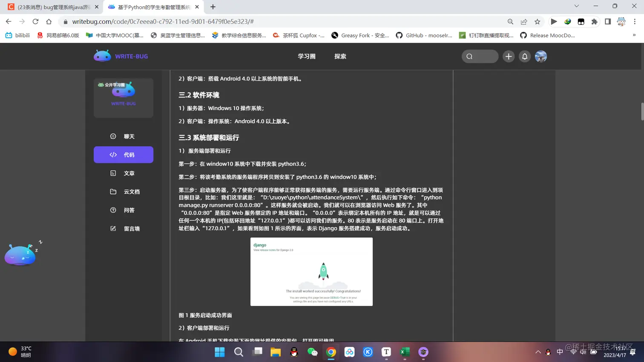Open the user avatar menu
Image resolution: width=644 pixels, height=362 pixels.
click(541, 56)
